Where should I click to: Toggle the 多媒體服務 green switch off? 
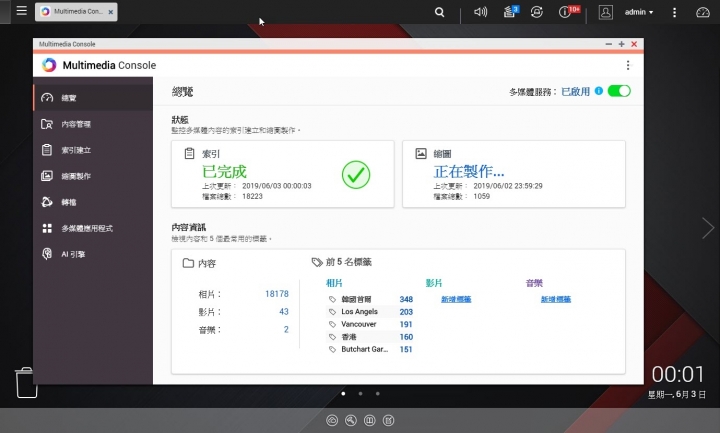tap(619, 91)
